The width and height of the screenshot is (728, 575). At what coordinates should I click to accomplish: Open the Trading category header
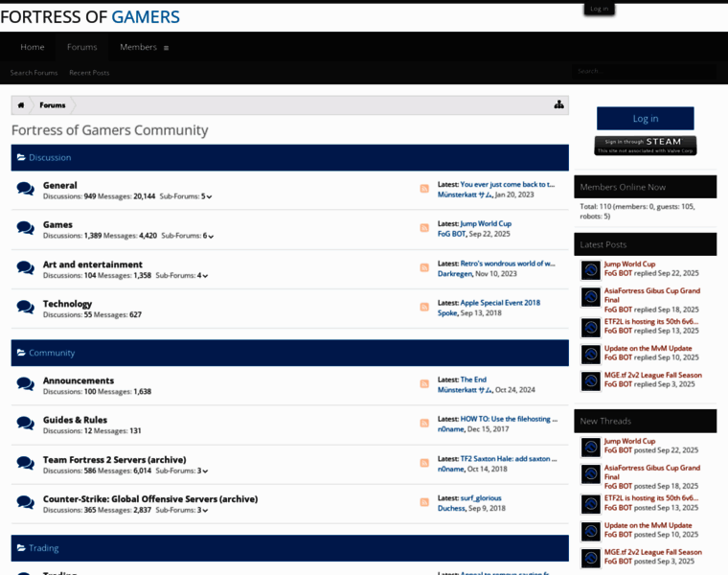[44, 548]
